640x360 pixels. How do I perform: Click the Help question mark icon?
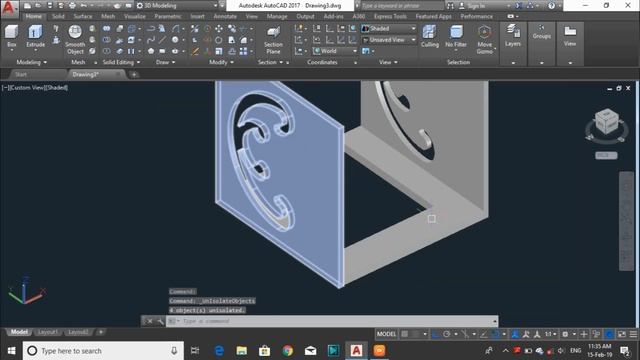551,6
